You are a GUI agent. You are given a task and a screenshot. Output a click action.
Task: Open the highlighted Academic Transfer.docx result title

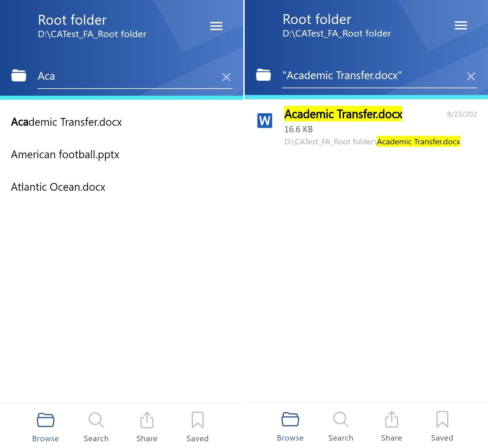pos(343,114)
